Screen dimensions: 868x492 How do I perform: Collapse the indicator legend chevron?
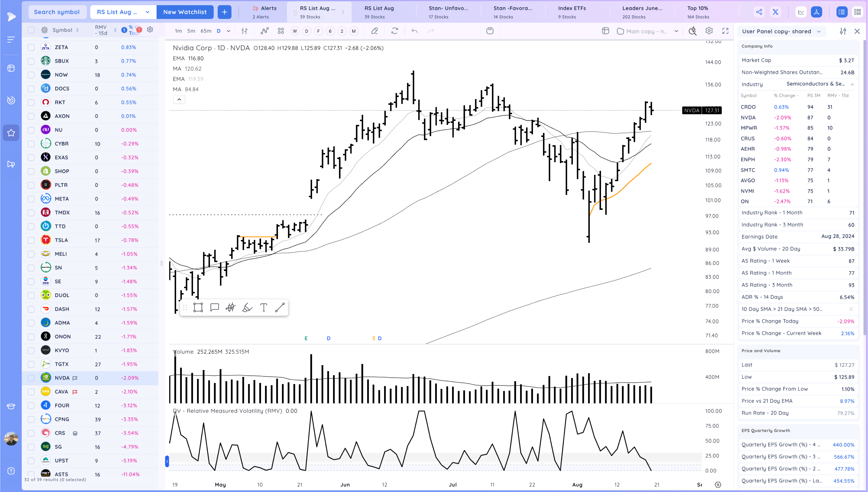coord(179,99)
